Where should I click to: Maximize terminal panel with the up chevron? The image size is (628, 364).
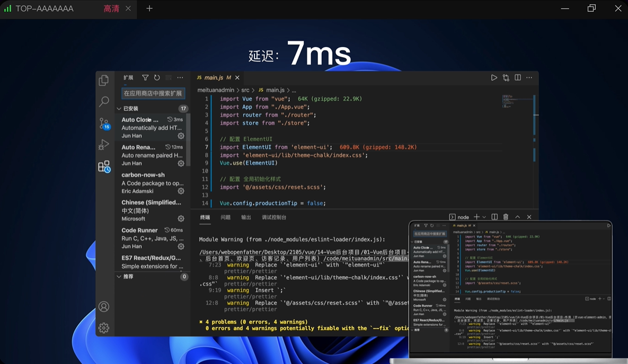(x=518, y=217)
